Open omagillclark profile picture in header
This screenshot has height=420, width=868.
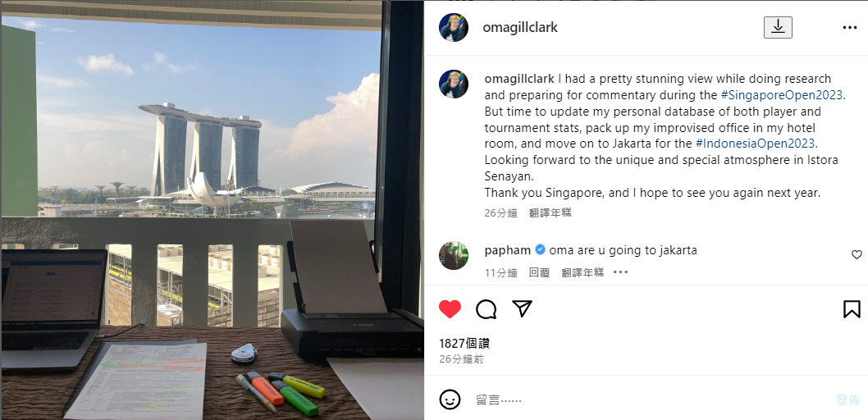point(454,27)
